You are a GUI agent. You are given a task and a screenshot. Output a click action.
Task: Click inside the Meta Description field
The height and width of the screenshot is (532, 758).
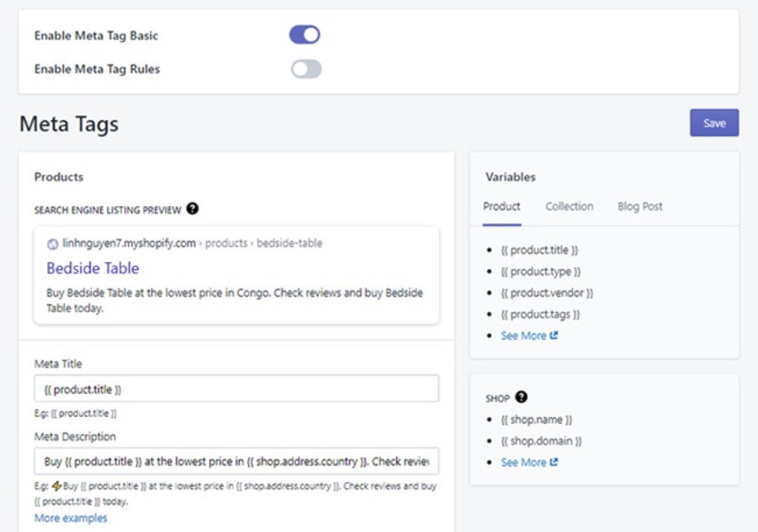237,462
